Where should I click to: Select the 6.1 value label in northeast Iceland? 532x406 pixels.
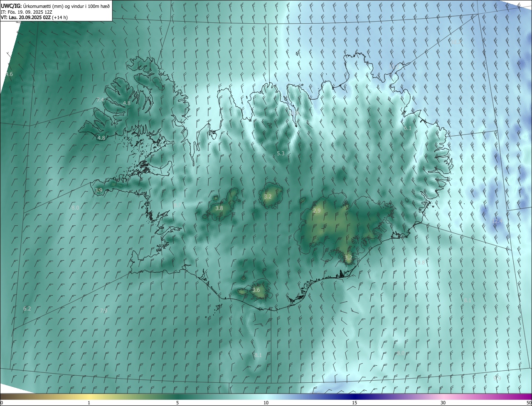(407, 128)
